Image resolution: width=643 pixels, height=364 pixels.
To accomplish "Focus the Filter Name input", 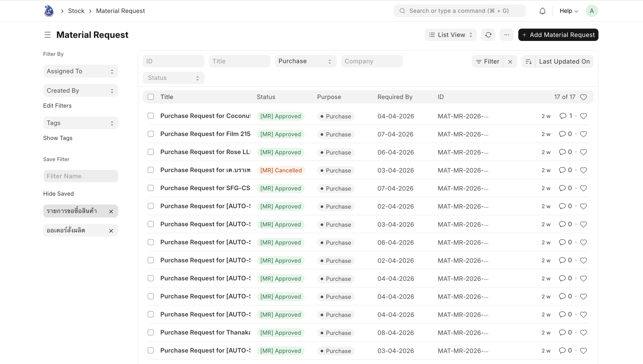I will tap(81, 176).
